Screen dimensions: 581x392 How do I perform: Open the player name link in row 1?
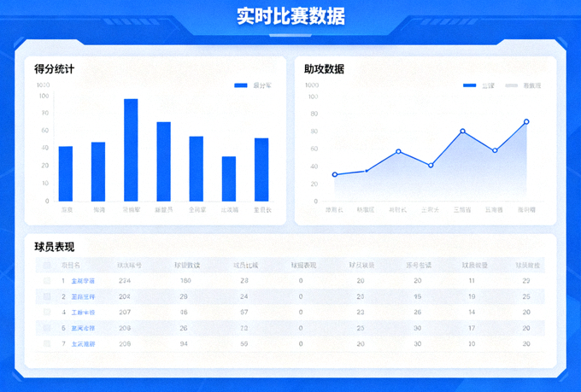[x=83, y=281]
